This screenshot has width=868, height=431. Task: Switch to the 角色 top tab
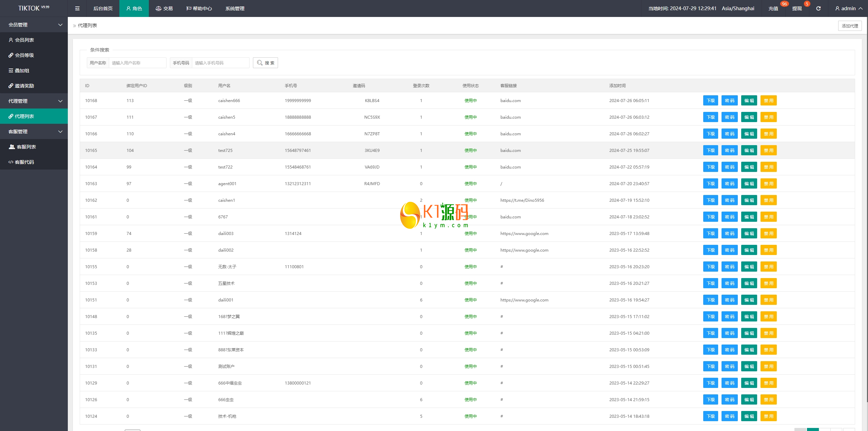pyautogui.click(x=134, y=8)
